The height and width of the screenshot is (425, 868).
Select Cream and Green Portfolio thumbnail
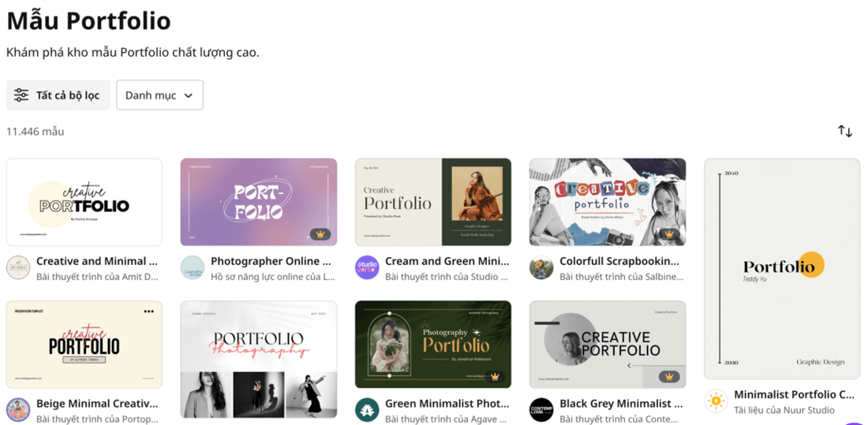(433, 202)
